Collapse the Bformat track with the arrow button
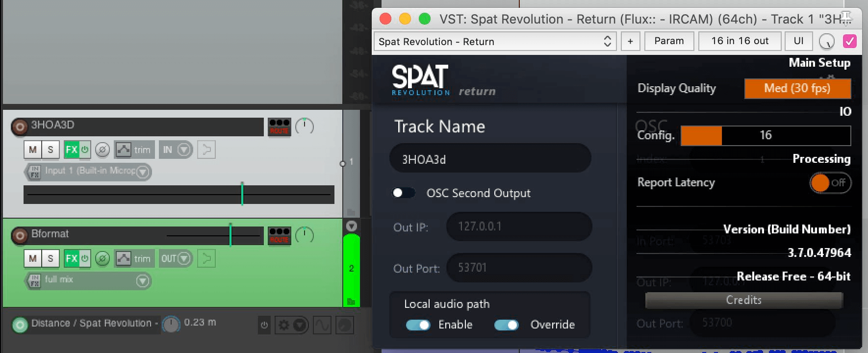The height and width of the screenshot is (353, 868). (351, 226)
